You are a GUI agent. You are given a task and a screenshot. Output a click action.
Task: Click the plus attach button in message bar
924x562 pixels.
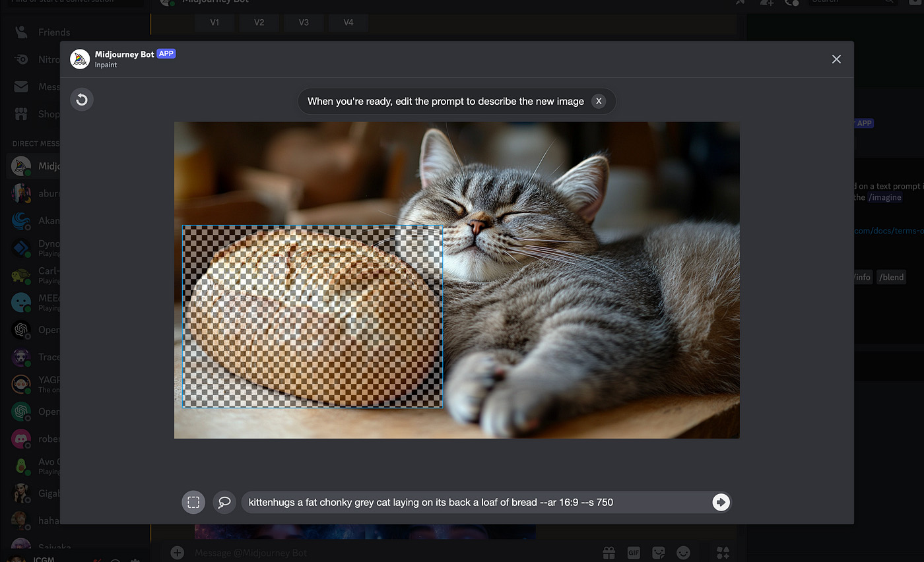tap(177, 553)
